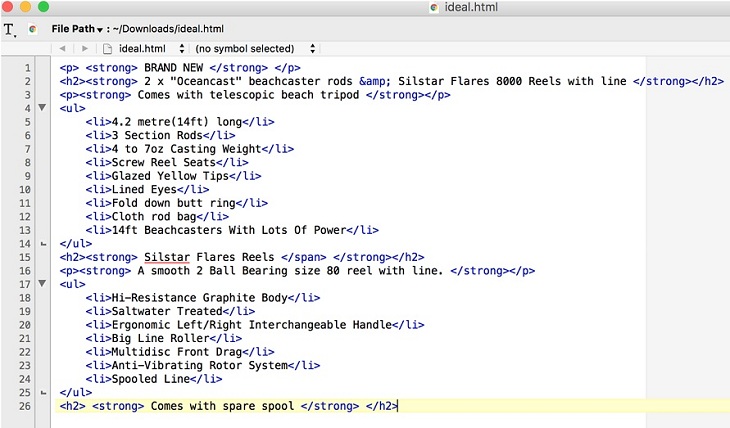Place cursor in '4.2 metre(14ft) long'
Image resolution: width=730 pixels, height=428 pixels.
pos(177,122)
